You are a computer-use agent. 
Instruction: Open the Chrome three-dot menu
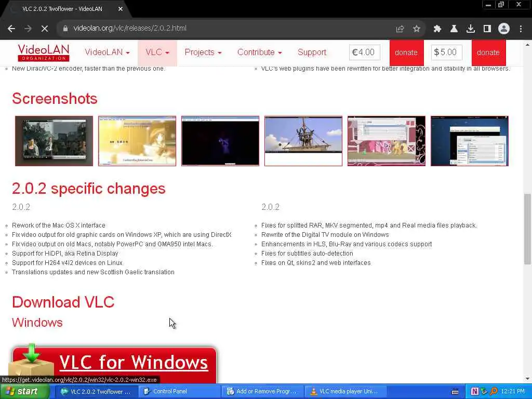[x=521, y=29]
